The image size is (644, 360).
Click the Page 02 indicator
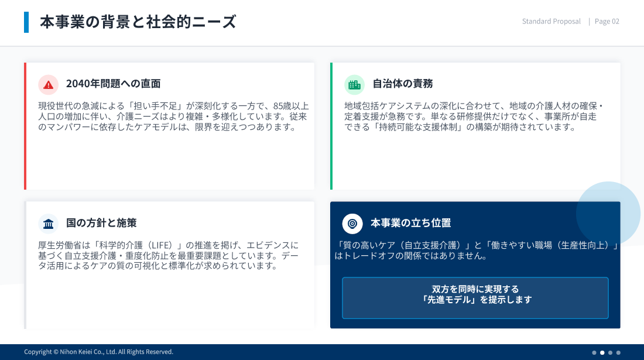click(607, 22)
